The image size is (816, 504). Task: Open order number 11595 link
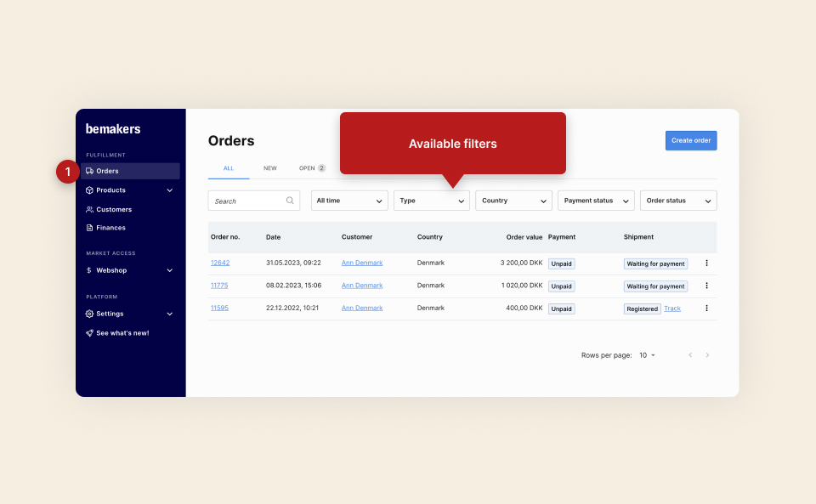click(x=219, y=308)
